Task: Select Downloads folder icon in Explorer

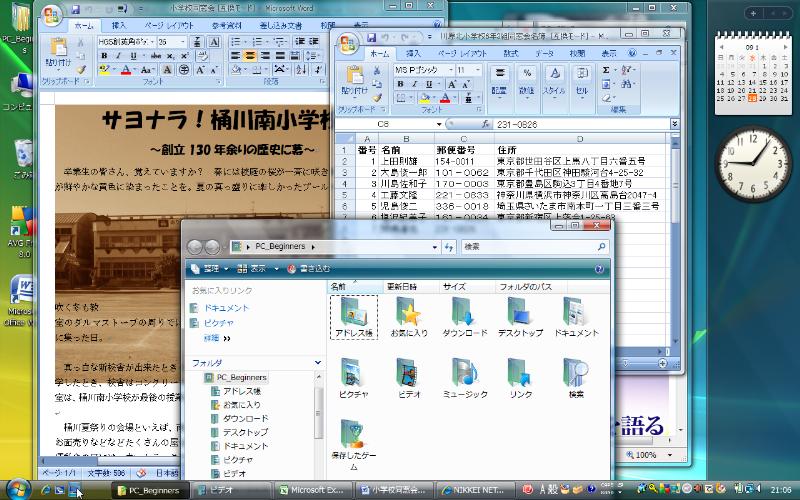Action: click(465, 317)
